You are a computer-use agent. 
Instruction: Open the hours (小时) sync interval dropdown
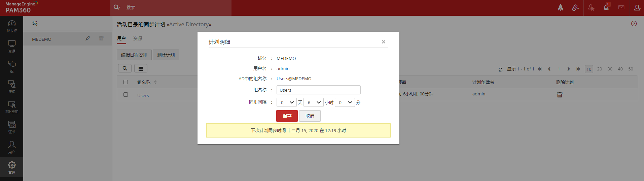(x=314, y=102)
